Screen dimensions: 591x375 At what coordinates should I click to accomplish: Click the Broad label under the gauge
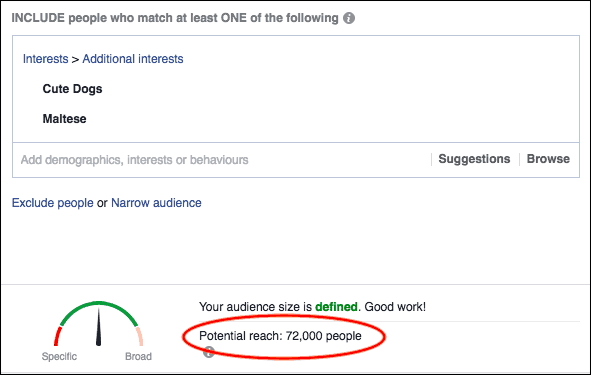point(138,357)
